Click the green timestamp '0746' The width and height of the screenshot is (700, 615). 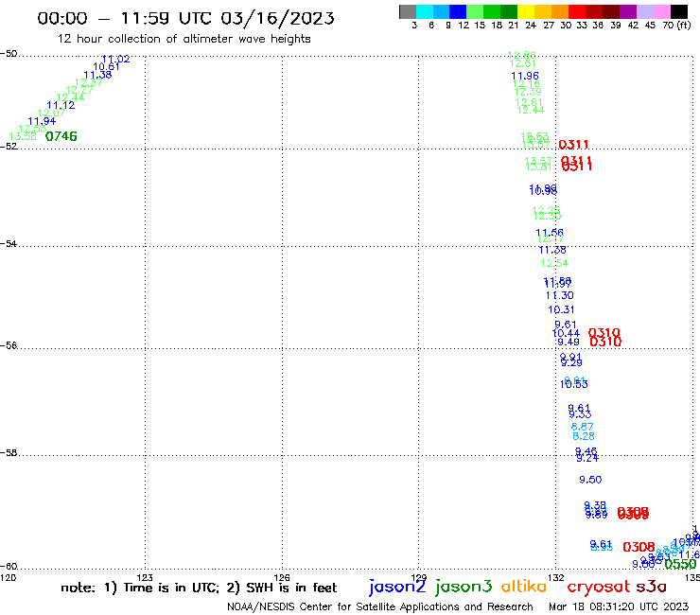coord(61,136)
